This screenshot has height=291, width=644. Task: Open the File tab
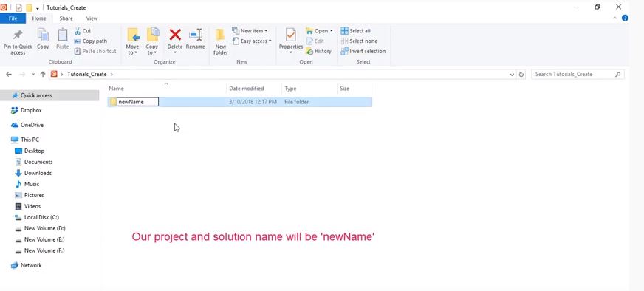(x=13, y=18)
